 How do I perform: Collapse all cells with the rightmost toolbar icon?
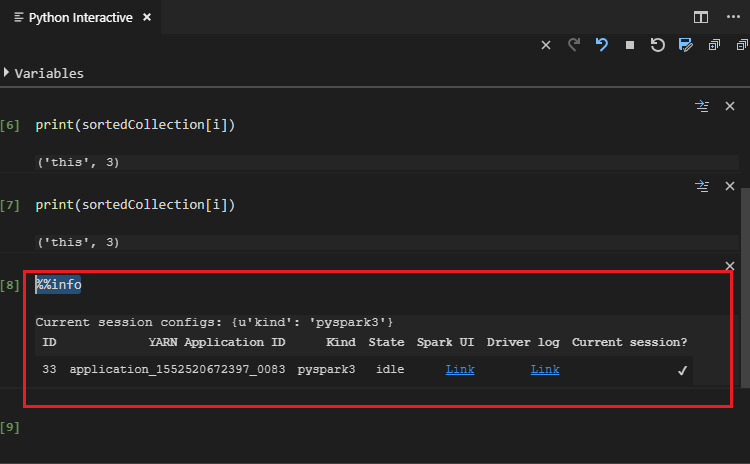742,45
